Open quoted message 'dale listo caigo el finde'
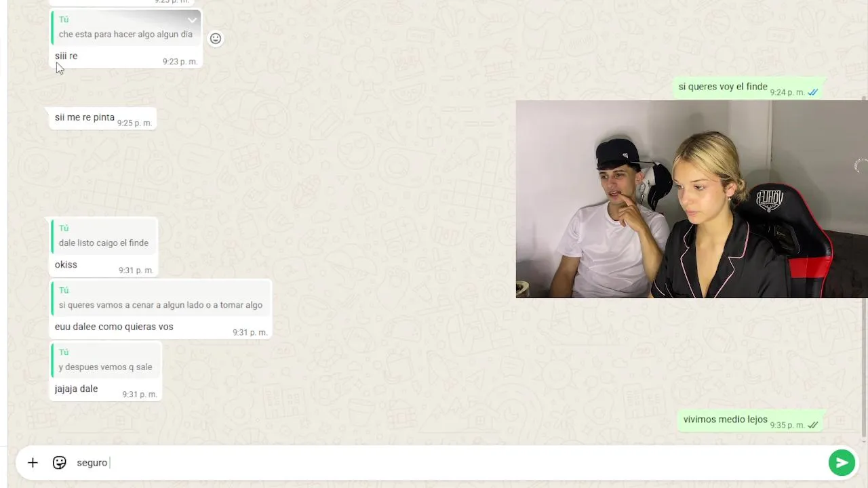This screenshot has width=868, height=488. (x=104, y=237)
